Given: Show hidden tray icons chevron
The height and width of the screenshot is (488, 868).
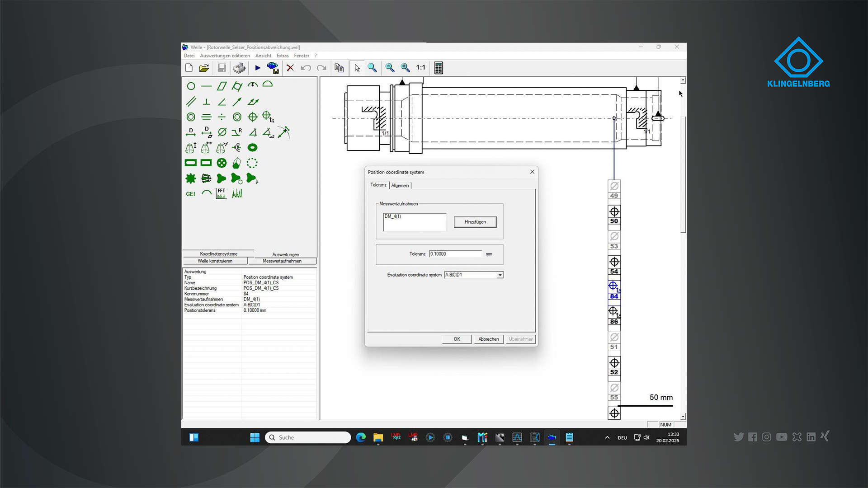Looking at the screenshot, I should (x=607, y=437).
